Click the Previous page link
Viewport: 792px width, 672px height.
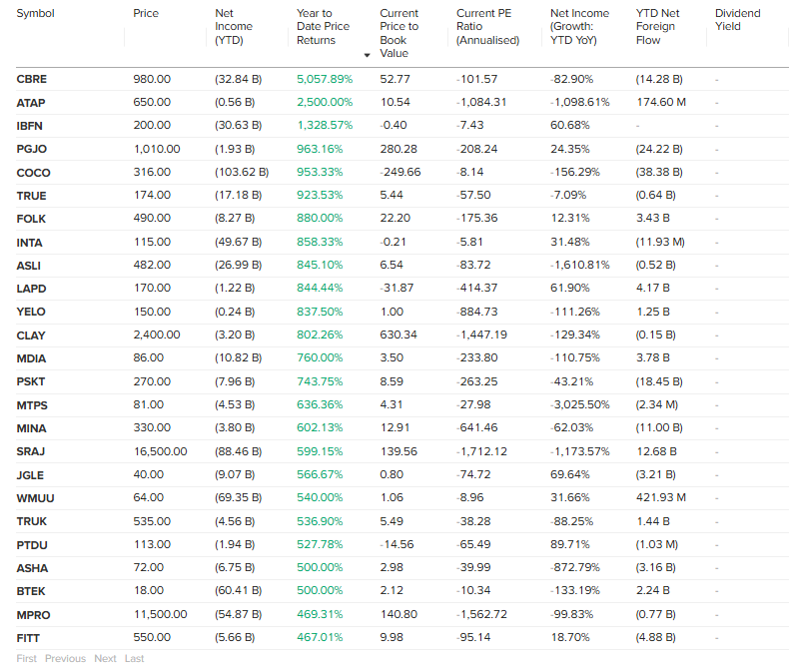pyautogui.click(x=65, y=658)
